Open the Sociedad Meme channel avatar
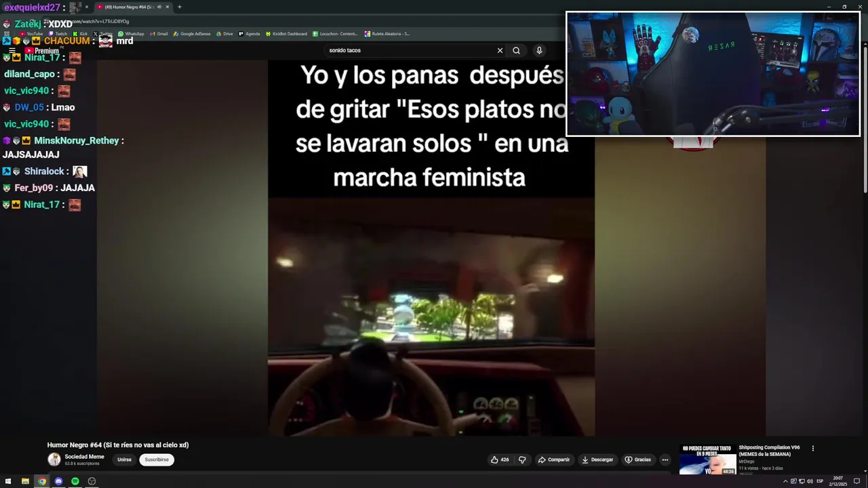The height and width of the screenshot is (488, 868). pyautogui.click(x=54, y=460)
